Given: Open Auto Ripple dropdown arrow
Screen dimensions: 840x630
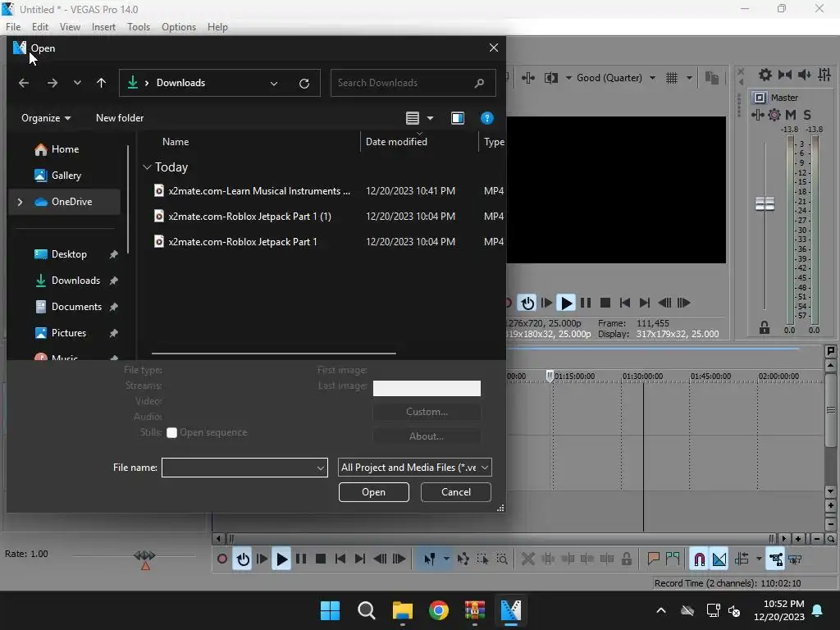Looking at the screenshot, I should (x=759, y=559).
